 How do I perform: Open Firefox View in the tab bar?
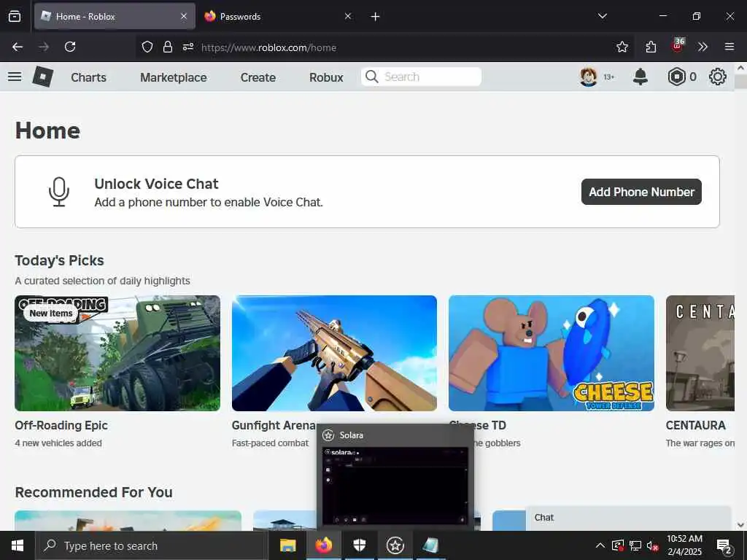pyautogui.click(x=15, y=16)
